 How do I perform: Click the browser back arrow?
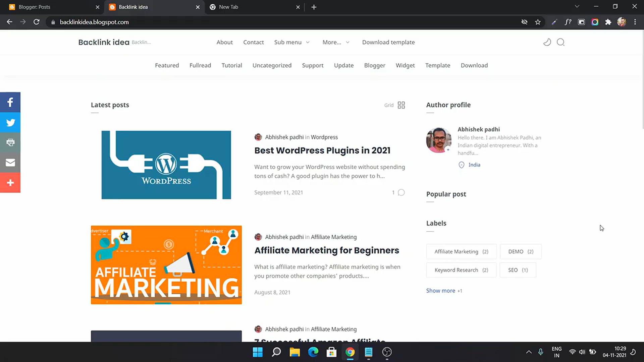point(9,22)
